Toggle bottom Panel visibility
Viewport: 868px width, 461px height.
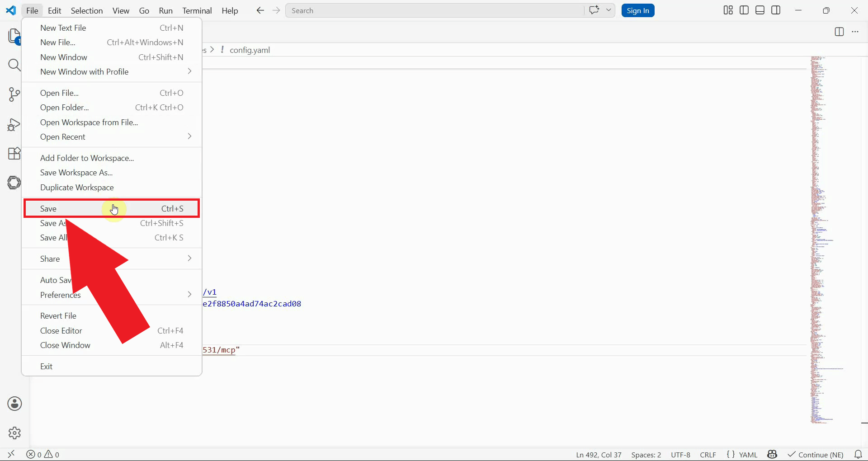[x=760, y=10]
